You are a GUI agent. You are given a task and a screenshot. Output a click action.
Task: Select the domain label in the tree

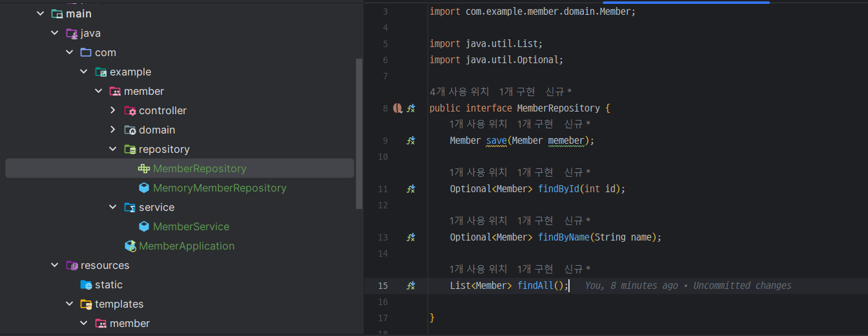point(157,130)
